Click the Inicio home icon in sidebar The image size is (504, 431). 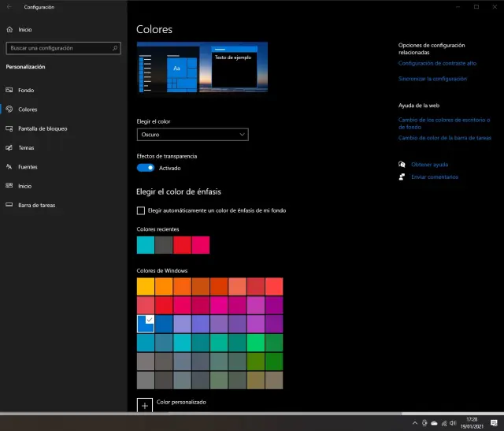pyautogui.click(x=9, y=30)
